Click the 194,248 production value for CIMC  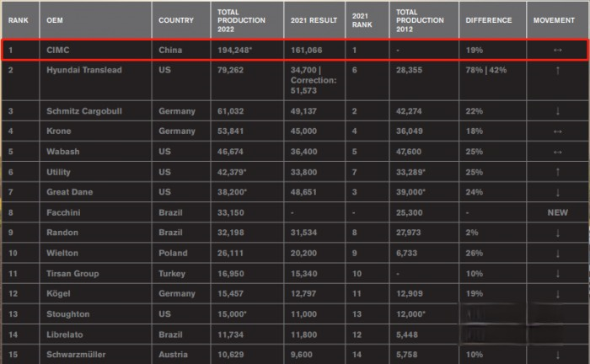[x=235, y=50]
